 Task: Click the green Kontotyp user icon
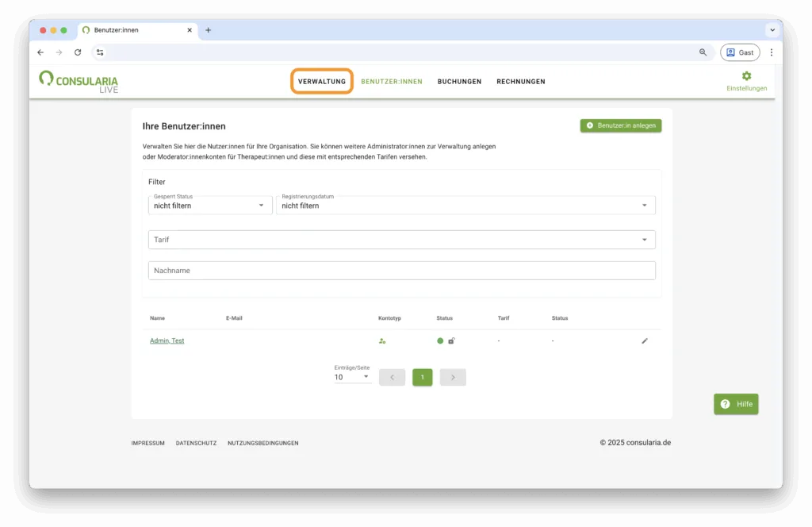click(382, 340)
